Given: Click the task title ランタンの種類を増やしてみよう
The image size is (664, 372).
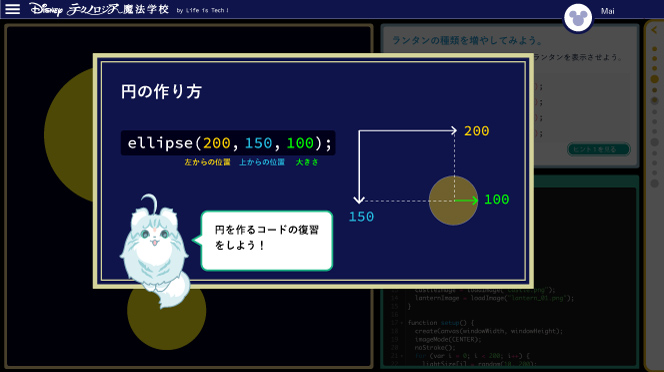Looking at the screenshot, I should [x=467, y=41].
